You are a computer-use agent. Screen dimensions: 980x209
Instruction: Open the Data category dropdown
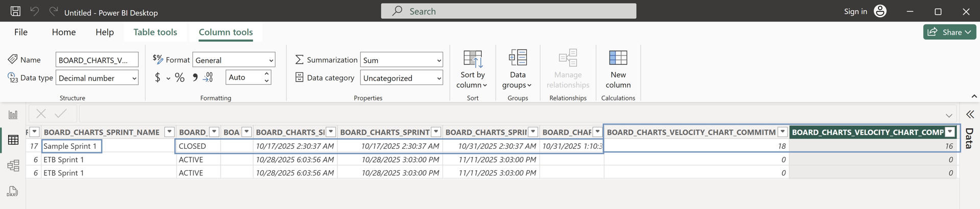pyautogui.click(x=401, y=78)
